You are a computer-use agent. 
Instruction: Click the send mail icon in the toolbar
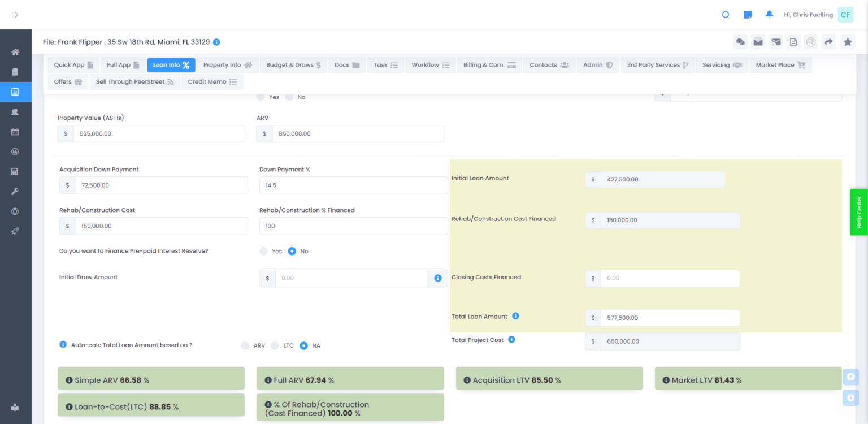click(x=775, y=41)
